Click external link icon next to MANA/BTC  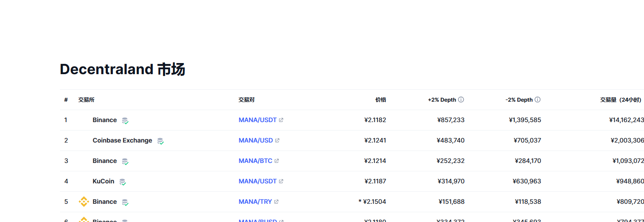click(277, 161)
